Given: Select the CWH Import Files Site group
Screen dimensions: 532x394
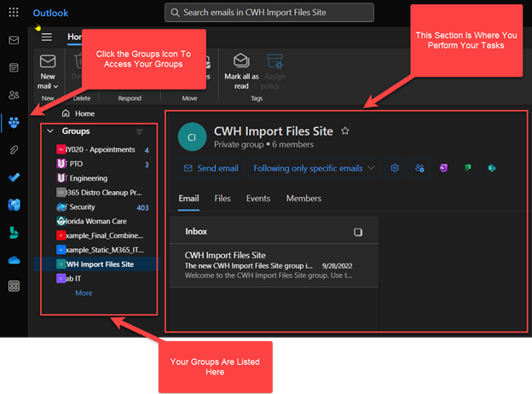Looking at the screenshot, I should (x=96, y=264).
